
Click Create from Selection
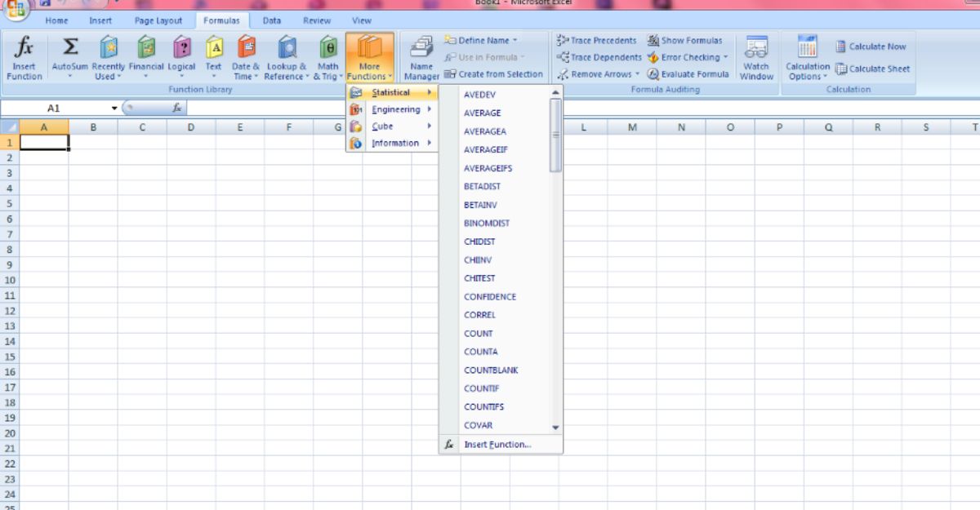tap(494, 73)
